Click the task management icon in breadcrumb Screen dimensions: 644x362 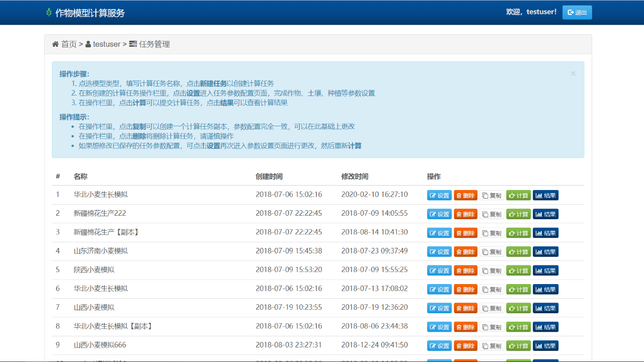(133, 44)
